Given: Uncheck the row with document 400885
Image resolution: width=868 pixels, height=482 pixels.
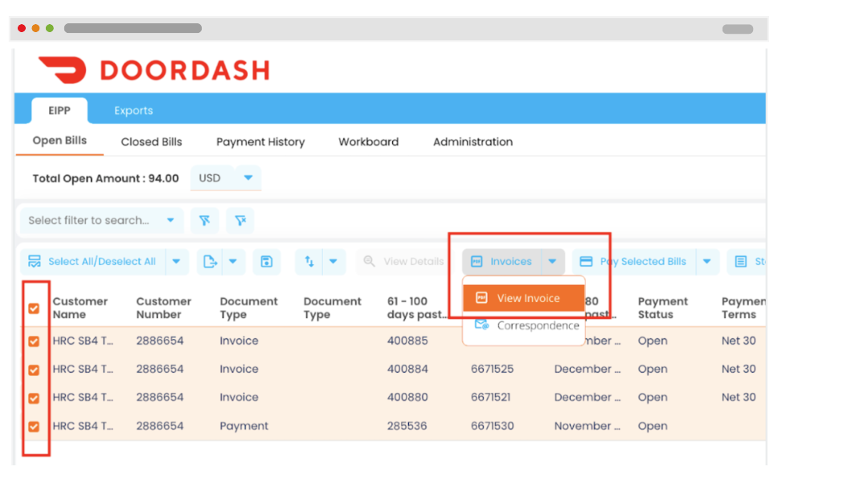Looking at the screenshot, I should [34, 341].
